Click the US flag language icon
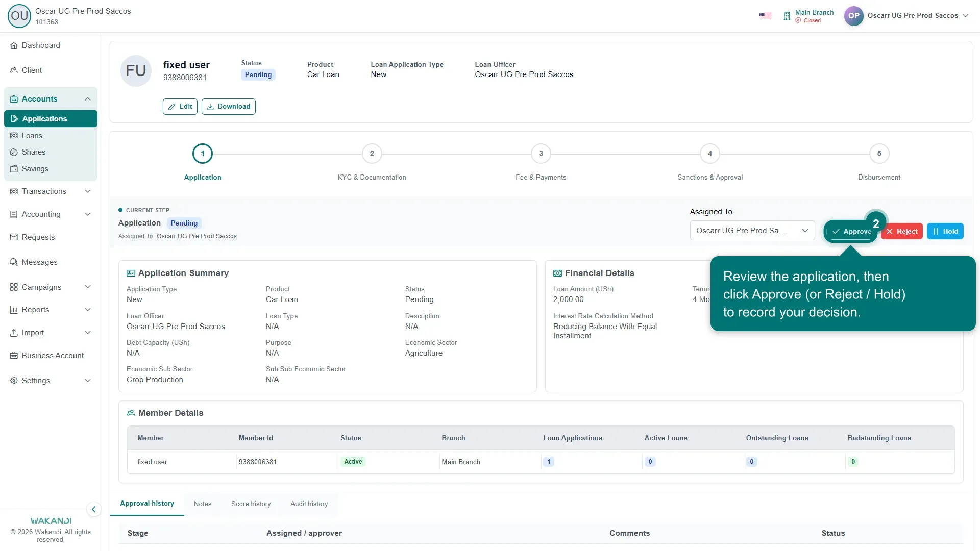The height and width of the screenshot is (551, 980). pyautogui.click(x=765, y=16)
